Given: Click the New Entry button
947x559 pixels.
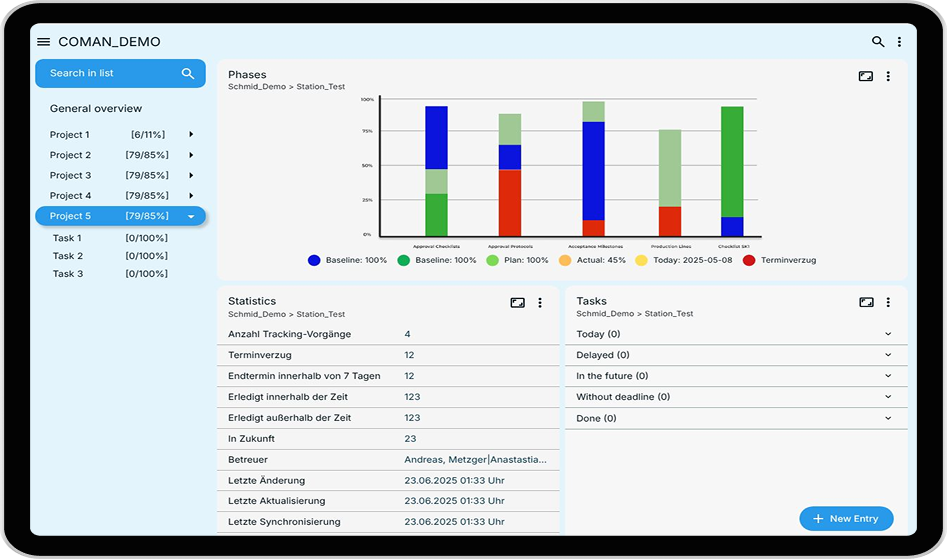Looking at the screenshot, I should [x=846, y=518].
